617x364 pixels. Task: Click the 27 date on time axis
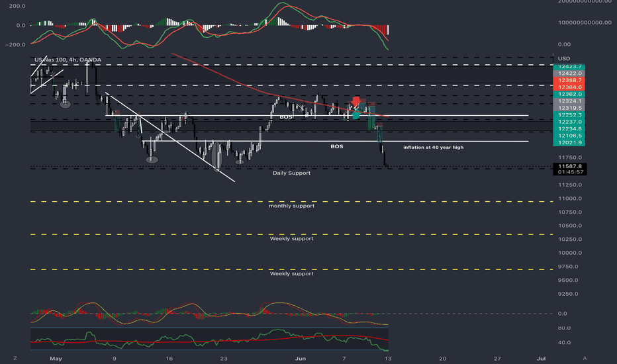[497, 359]
